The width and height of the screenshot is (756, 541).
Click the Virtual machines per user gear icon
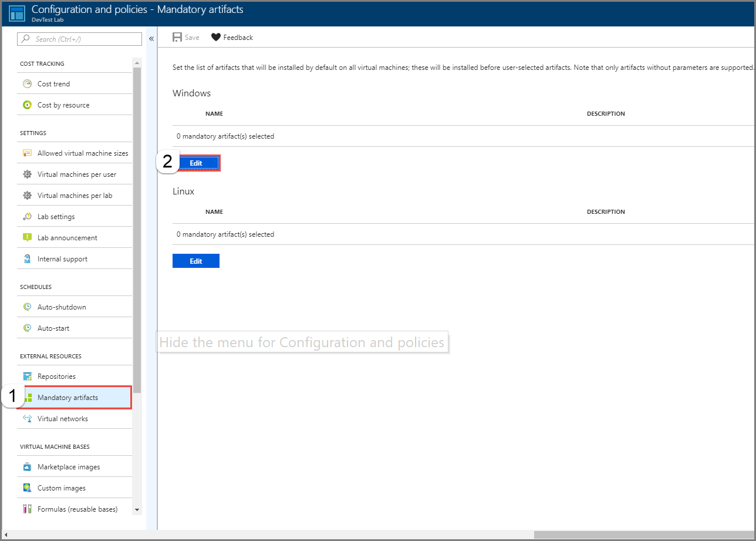(x=27, y=174)
